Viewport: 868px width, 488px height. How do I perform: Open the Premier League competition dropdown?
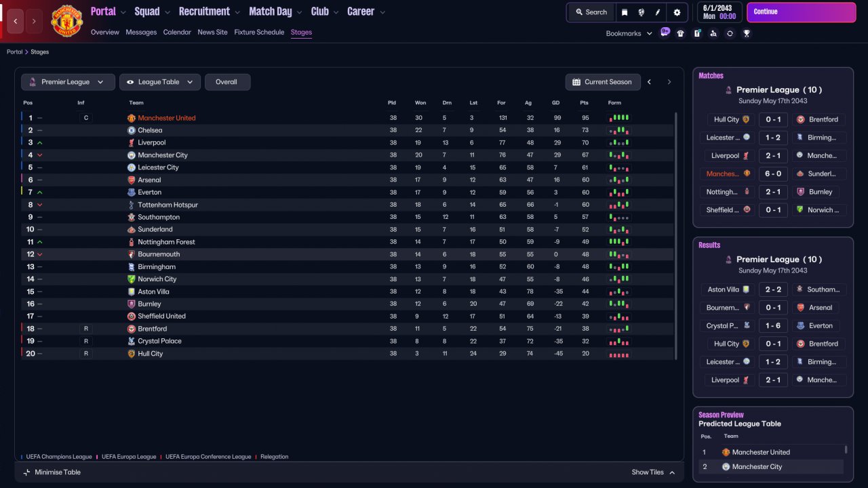[x=67, y=82]
